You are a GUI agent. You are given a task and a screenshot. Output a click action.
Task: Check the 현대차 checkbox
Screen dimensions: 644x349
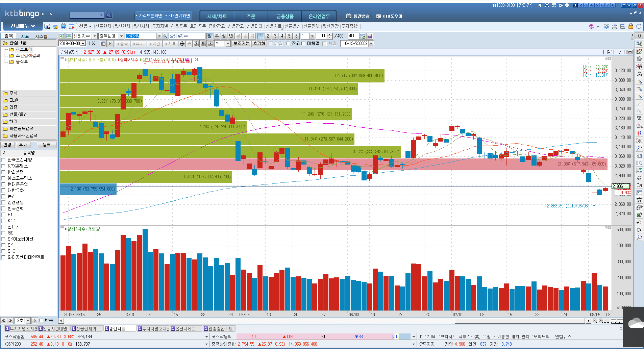[4, 227]
